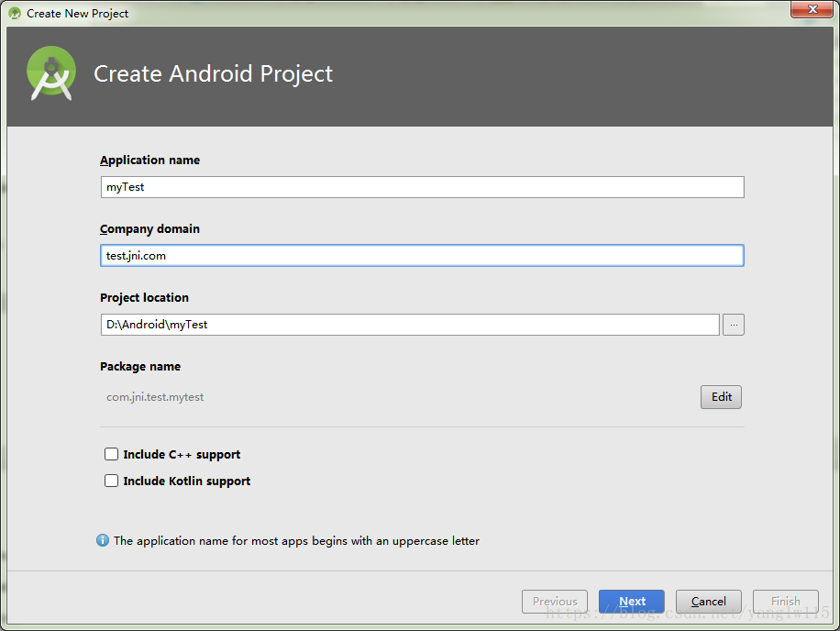This screenshot has width=840, height=631.
Task: Close the Create New Project window
Action: point(812,9)
